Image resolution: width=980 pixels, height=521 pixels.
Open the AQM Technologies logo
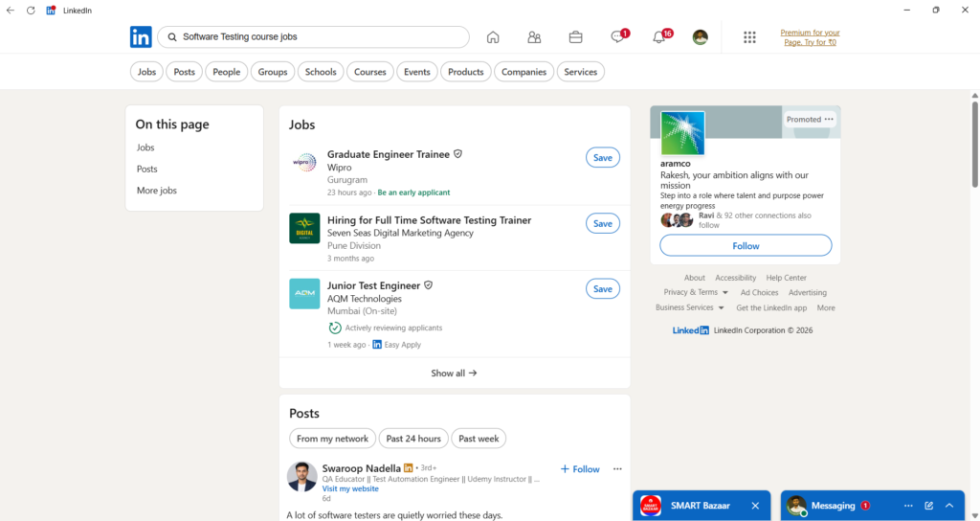304,294
